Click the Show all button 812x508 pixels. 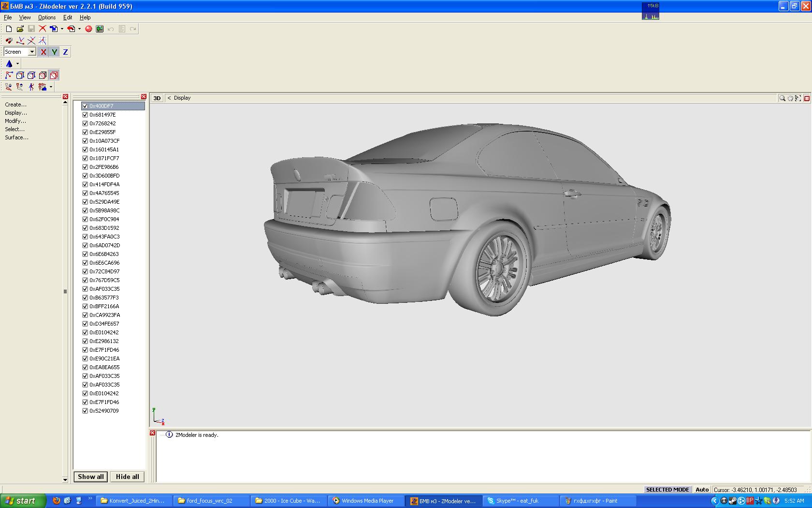91,477
